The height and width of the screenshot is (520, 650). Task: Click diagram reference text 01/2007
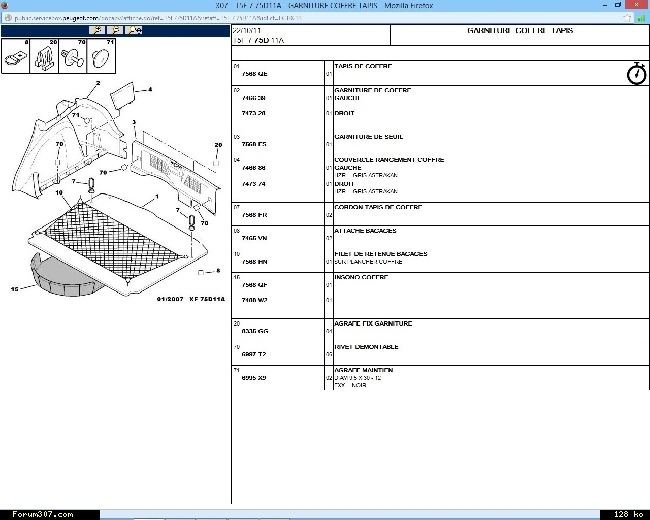pyautogui.click(x=170, y=299)
